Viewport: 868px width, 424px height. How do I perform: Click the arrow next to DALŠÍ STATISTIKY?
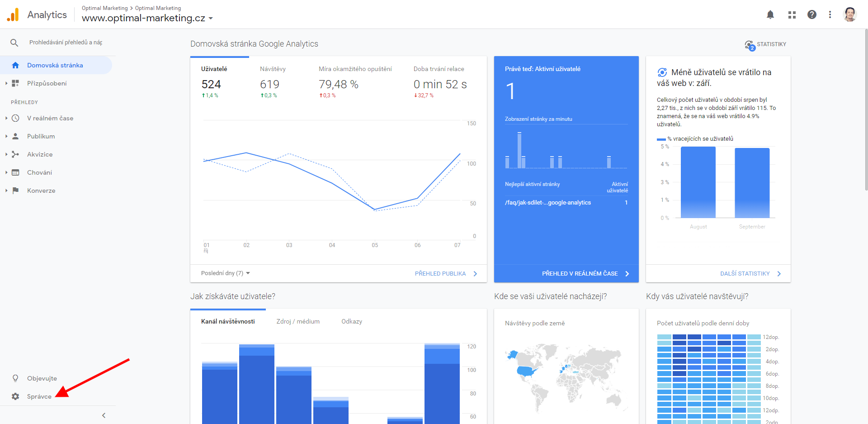779,274
